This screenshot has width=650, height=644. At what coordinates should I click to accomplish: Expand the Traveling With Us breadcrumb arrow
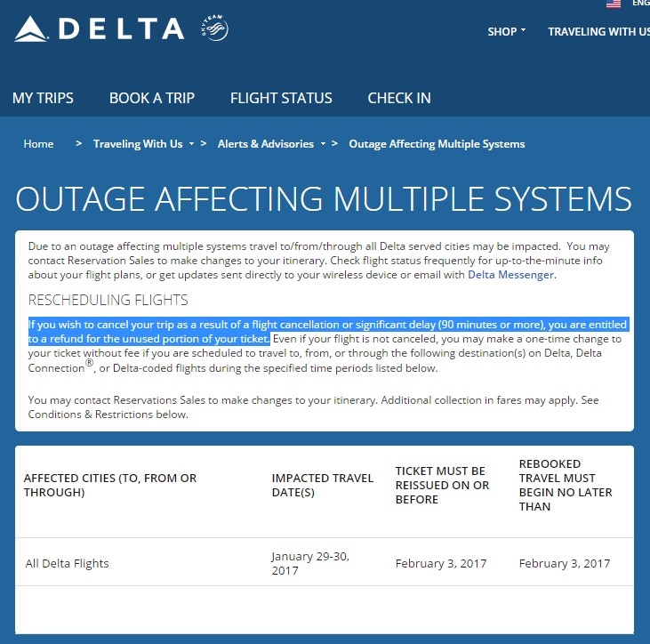(x=192, y=143)
